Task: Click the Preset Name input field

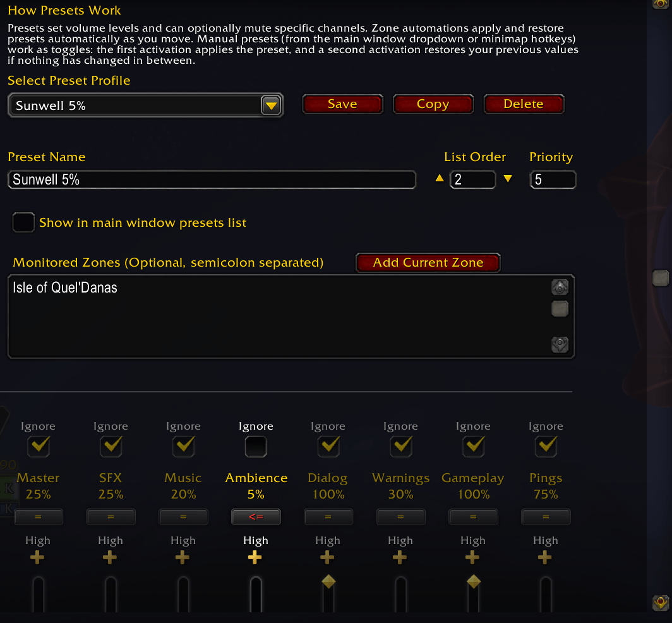Action: pos(212,179)
